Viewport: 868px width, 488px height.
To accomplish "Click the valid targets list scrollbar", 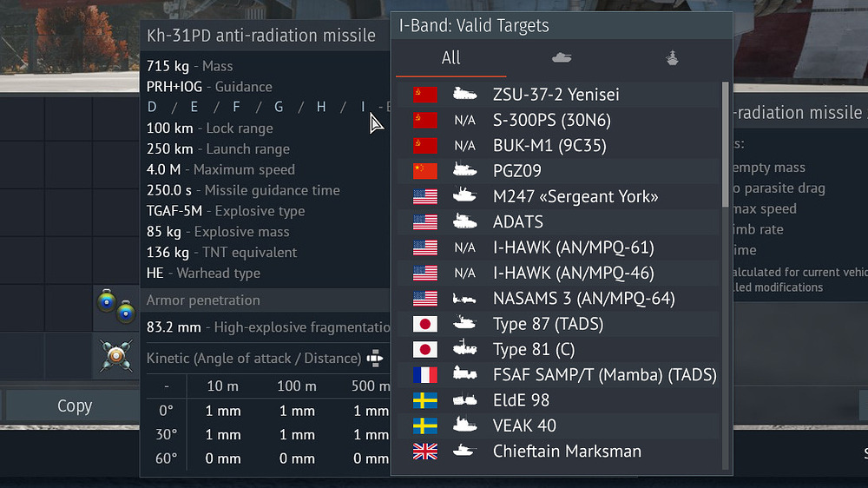I will pos(725,144).
